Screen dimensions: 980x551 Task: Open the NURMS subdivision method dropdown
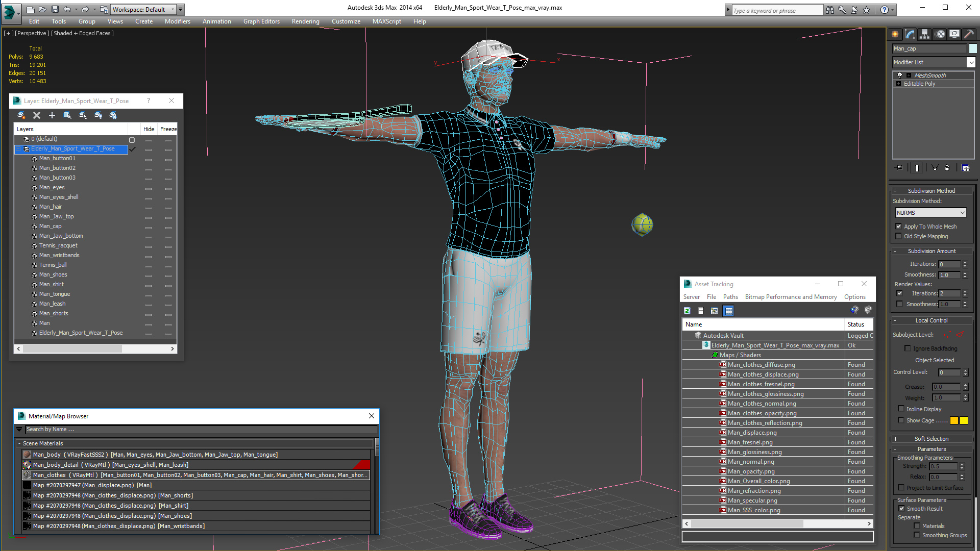click(931, 213)
